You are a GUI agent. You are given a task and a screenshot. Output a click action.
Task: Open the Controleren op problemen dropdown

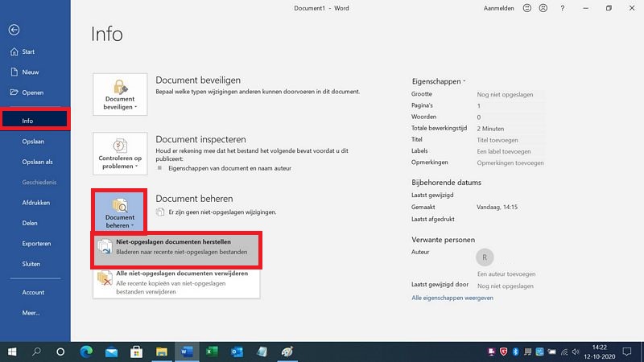pyautogui.click(x=120, y=154)
